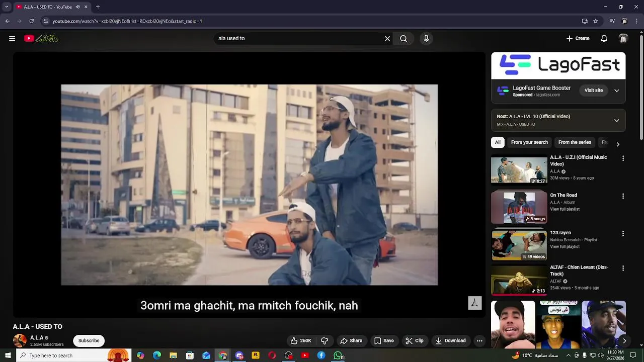Screen dimensions: 644x362
Task: Visit LagoFast sponsored site
Action: (x=593, y=90)
